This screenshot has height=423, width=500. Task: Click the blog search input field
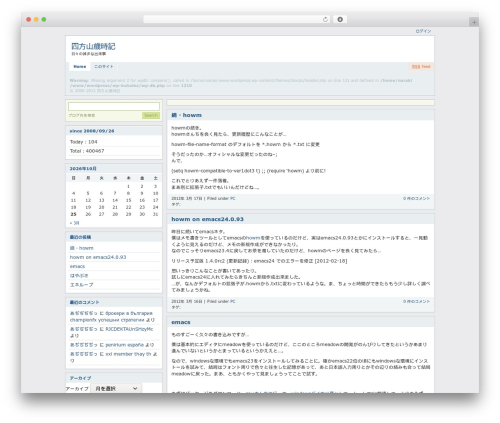114,107
